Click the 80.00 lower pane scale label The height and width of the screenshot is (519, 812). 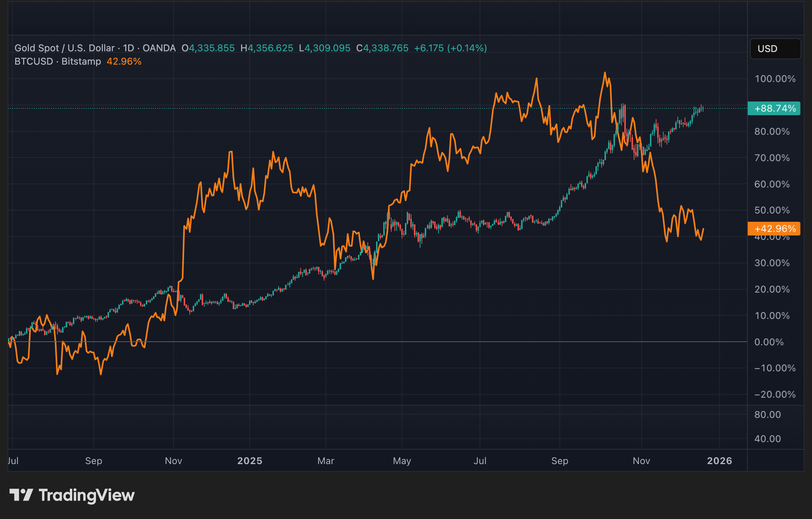pos(767,415)
